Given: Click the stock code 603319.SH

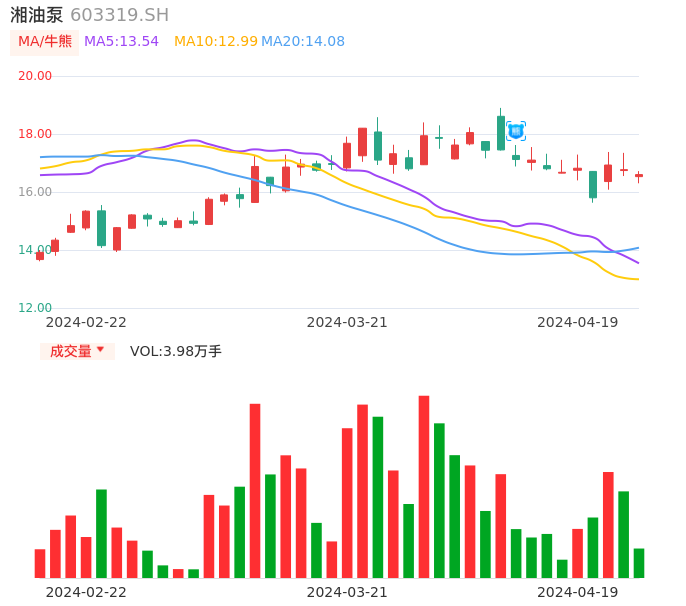Looking at the screenshot, I should [x=119, y=15].
